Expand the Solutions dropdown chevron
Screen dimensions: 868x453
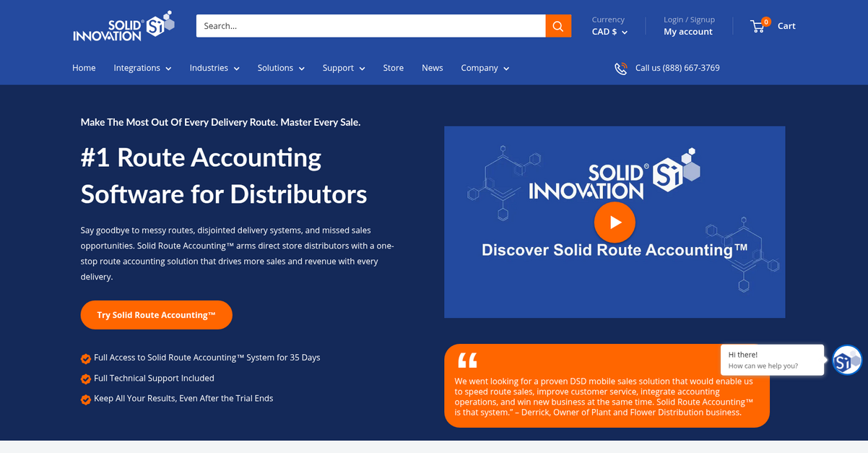click(302, 69)
